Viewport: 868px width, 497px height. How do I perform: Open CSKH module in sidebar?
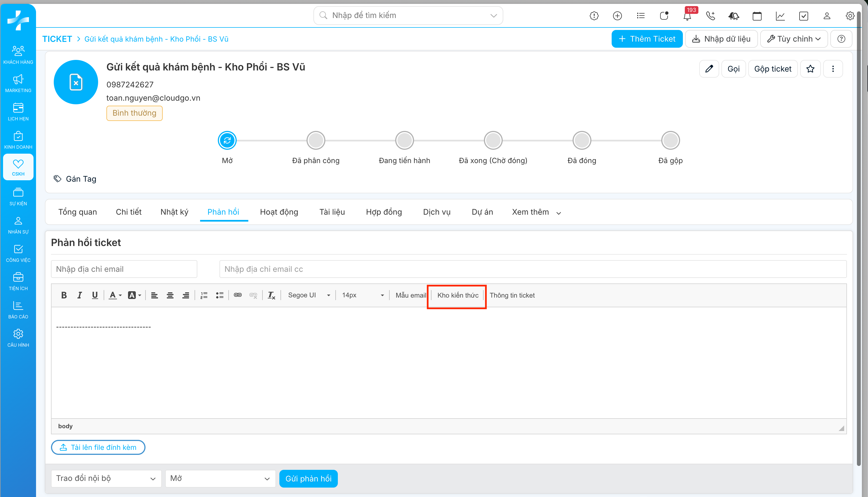click(18, 167)
